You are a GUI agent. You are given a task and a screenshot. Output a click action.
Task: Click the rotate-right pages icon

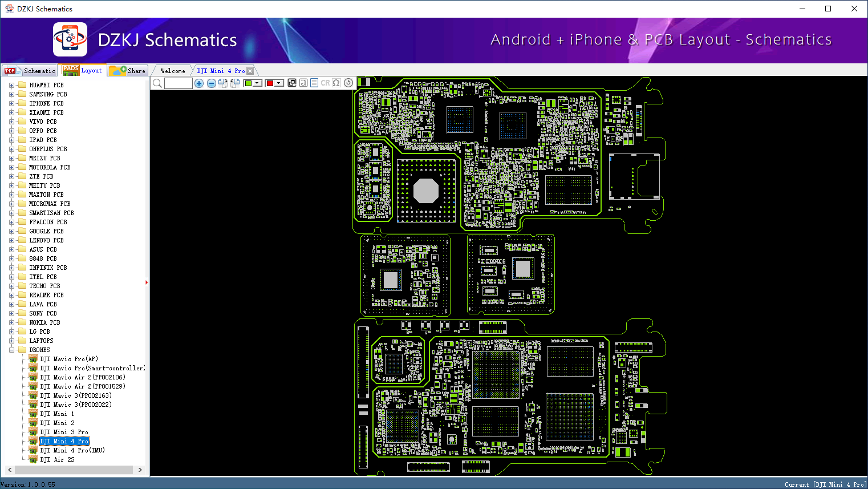coord(223,83)
